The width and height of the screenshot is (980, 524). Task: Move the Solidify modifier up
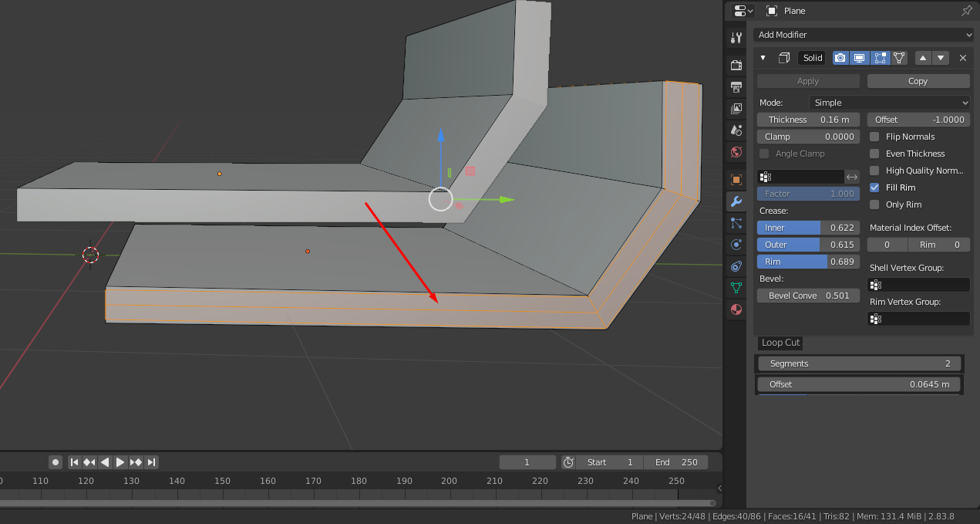923,58
